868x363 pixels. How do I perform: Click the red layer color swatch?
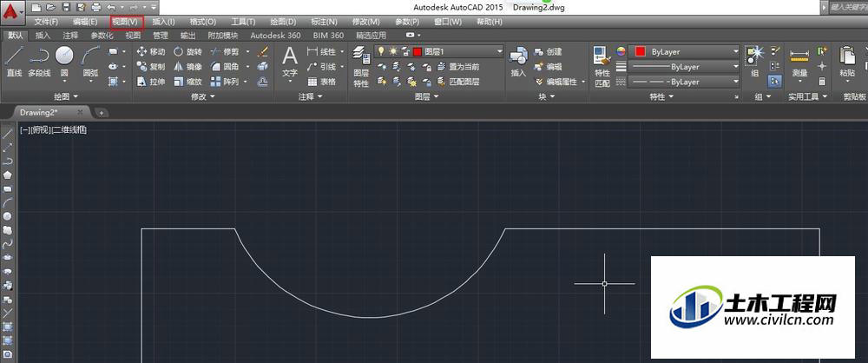coord(418,51)
